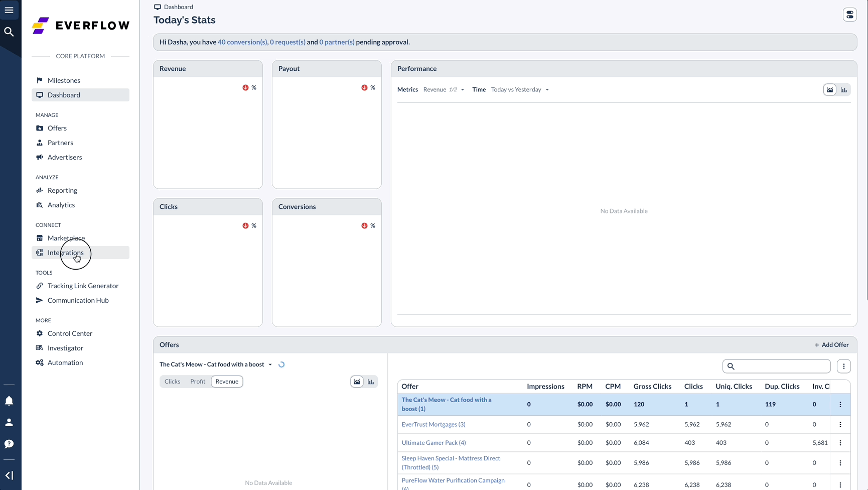Viewport: 868px width, 490px height.
Task: Open Milestones in the sidebar
Action: click(80, 80)
